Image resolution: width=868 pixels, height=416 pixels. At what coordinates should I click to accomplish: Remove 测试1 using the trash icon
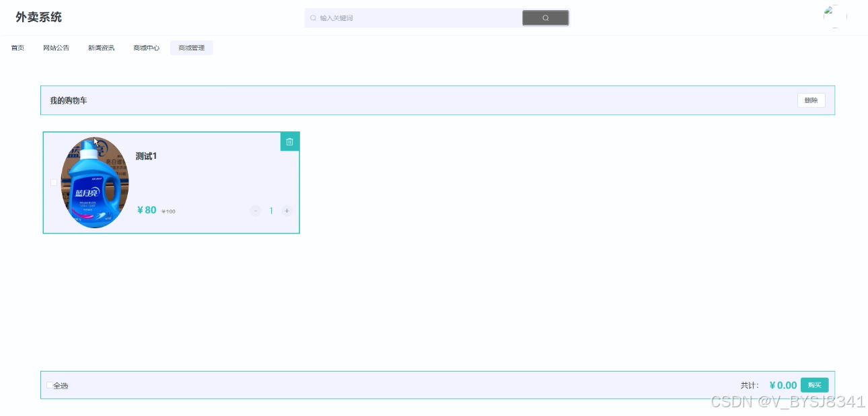[290, 141]
